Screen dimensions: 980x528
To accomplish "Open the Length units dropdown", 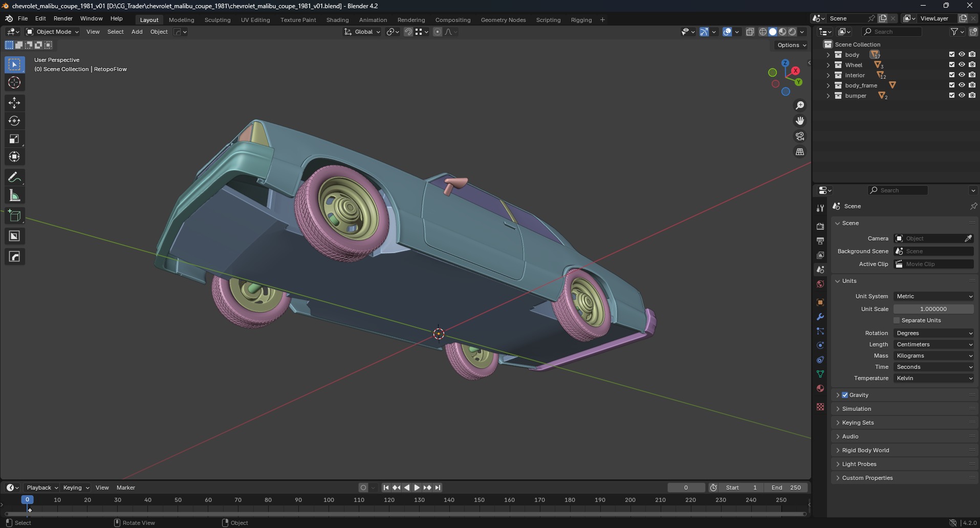I will tap(933, 344).
